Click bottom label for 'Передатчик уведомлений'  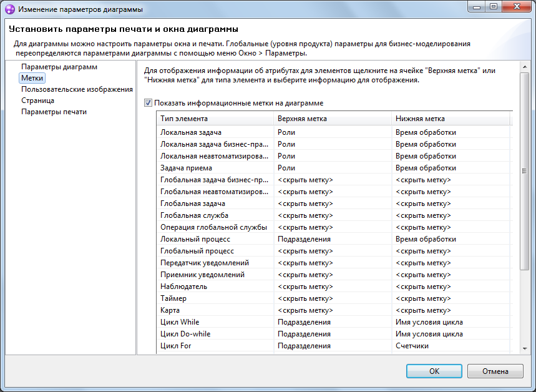pos(451,263)
